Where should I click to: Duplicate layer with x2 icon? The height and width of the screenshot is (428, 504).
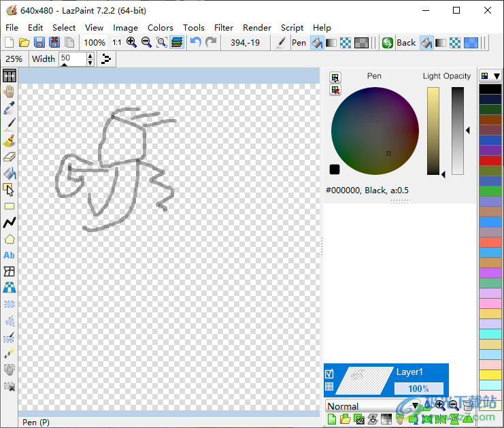pos(358,419)
